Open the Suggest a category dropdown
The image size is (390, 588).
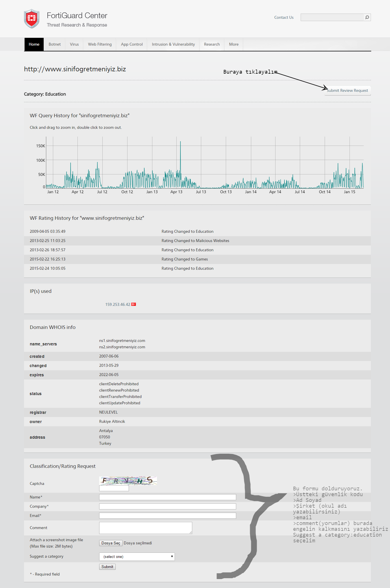pos(137,557)
